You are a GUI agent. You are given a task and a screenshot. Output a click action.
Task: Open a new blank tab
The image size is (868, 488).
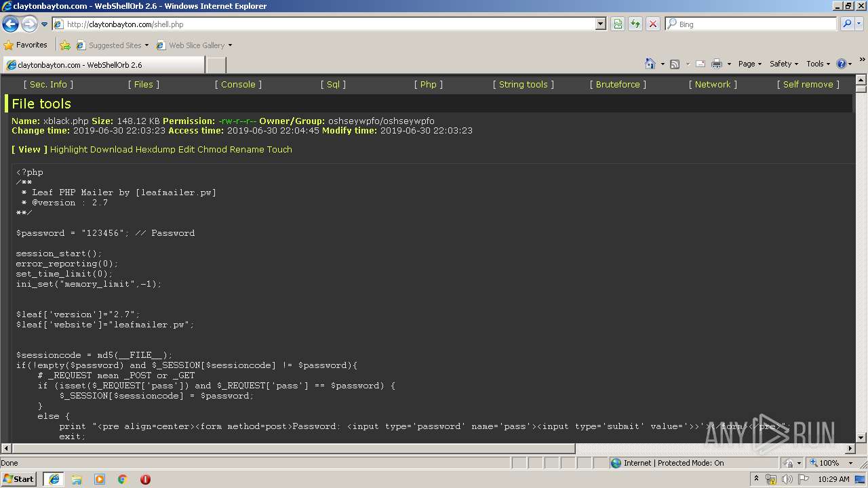coord(216,65)
